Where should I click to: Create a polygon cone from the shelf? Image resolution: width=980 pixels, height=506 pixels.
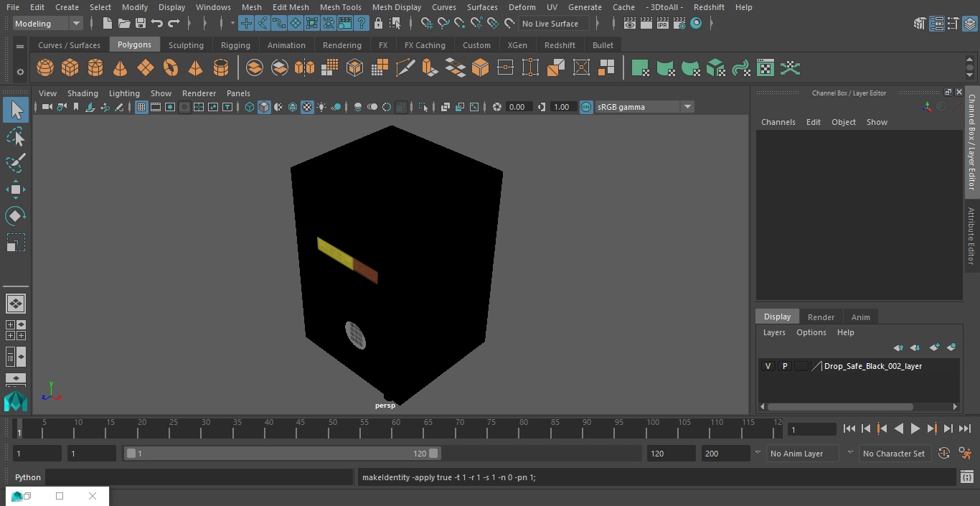121,68
